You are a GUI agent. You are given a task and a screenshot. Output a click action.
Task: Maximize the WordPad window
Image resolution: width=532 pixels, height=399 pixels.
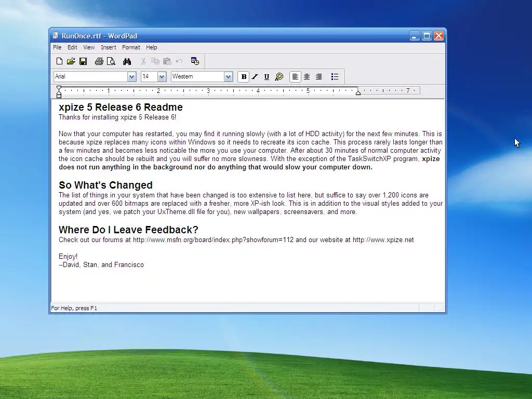(427, 36)
